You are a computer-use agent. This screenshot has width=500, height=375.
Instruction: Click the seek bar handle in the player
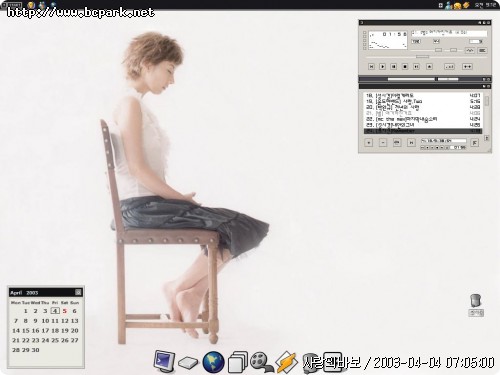[x=422, y=57]
